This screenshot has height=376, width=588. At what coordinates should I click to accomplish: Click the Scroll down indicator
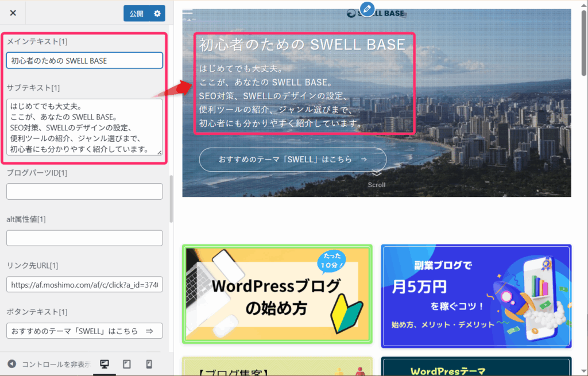(x=377, y=180)
